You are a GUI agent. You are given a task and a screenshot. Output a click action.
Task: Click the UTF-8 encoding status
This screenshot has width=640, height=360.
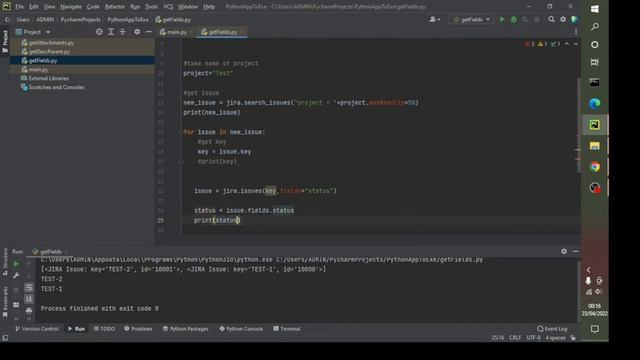pyautogui.click(x=533, y=338)
